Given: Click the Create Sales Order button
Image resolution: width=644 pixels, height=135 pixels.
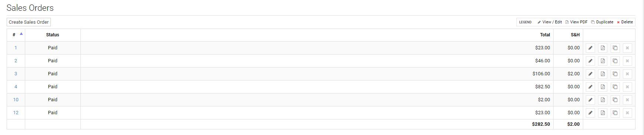Looking at the screenshot, I should point(29,22).
